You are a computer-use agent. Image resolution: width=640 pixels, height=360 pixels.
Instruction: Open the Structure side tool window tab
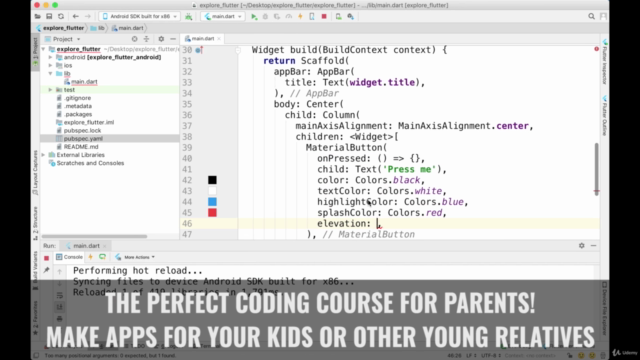[x=36, y=223]
